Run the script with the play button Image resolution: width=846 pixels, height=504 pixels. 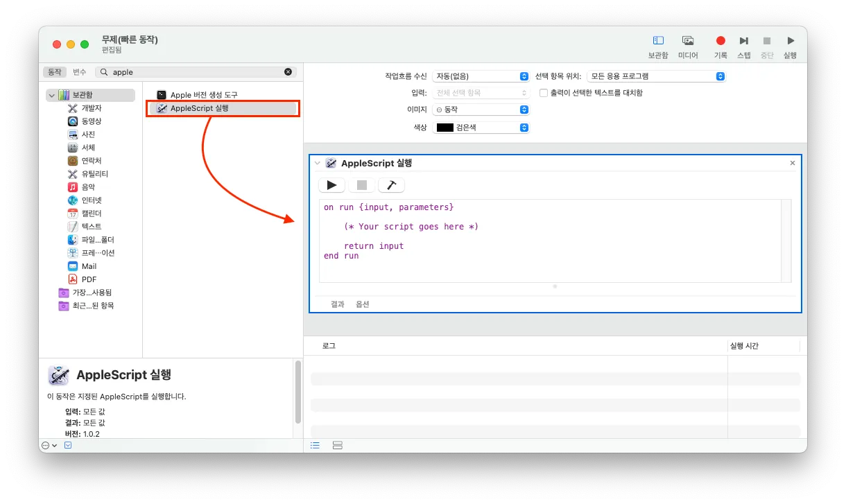tap(331, 185)
